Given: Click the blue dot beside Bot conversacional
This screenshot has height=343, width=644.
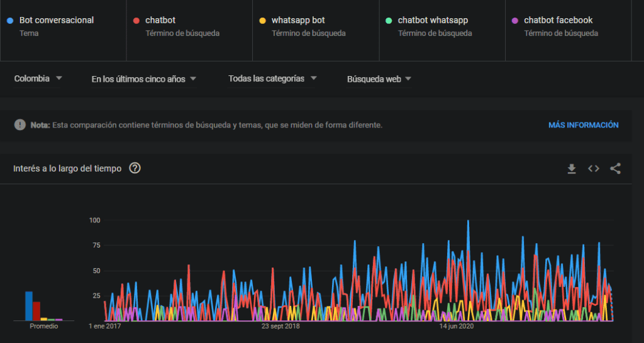Looking at the screenshot, I should tap(11, 21).
